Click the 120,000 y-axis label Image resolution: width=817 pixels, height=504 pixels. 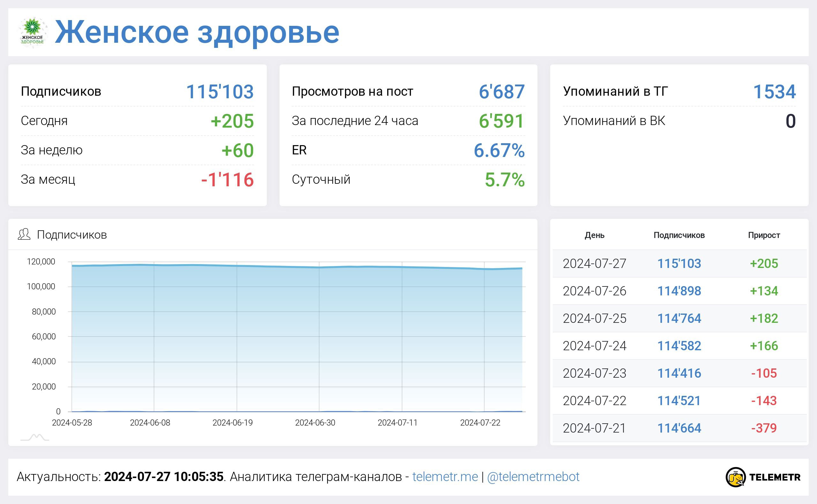(x=41, y=262)
